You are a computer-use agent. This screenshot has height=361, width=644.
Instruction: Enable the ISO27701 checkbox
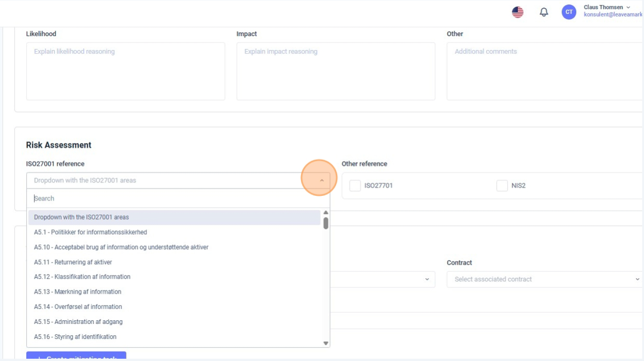355,185
